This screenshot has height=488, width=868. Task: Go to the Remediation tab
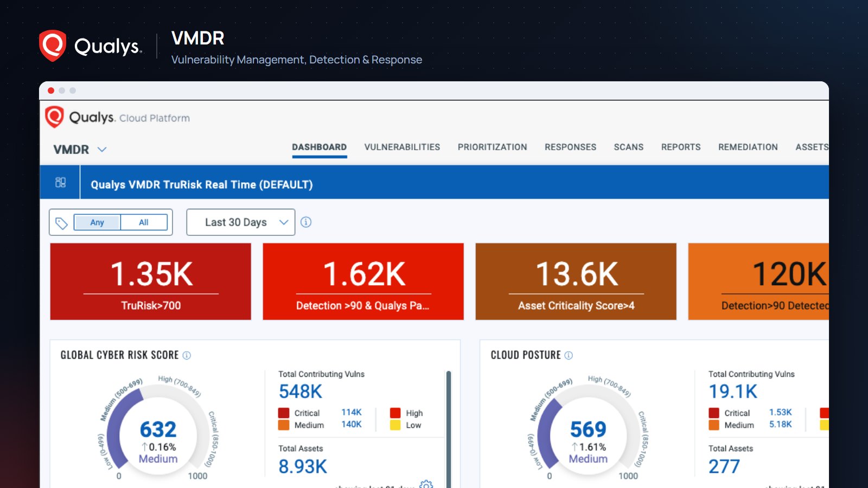coord(748,147)
